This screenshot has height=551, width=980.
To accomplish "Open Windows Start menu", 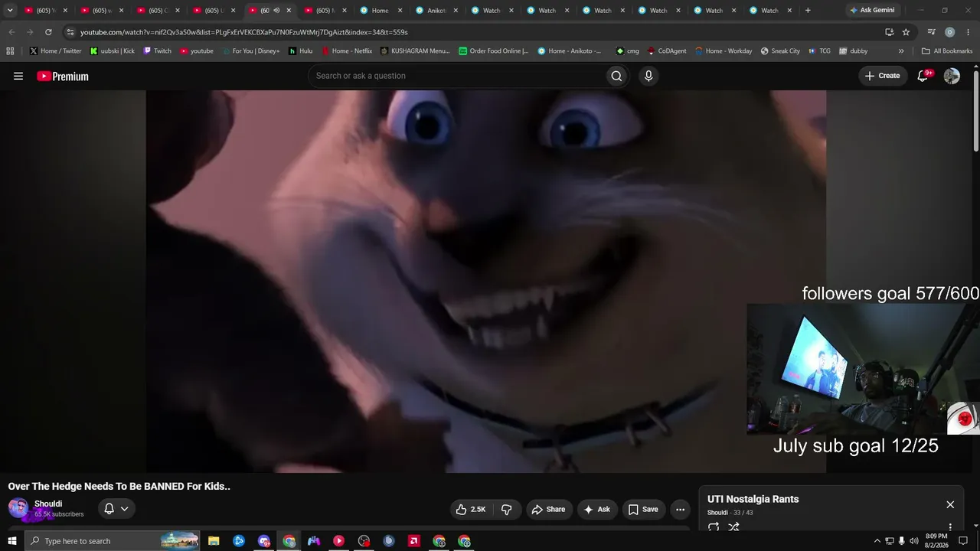I will point(11,541).
